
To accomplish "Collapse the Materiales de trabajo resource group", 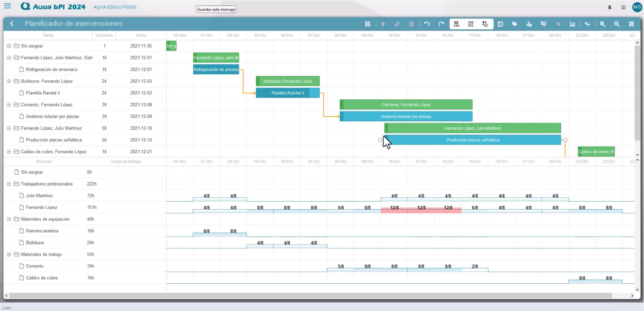I will pyautogui.click(x=9, y=254).
